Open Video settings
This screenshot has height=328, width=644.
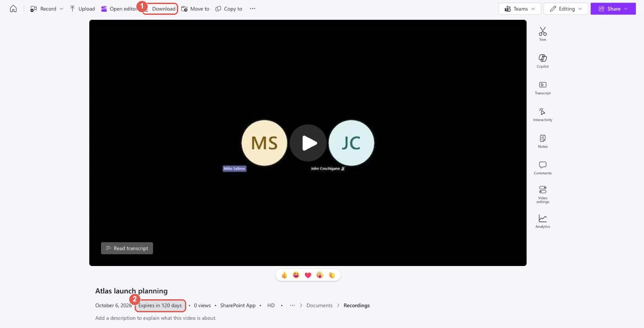point(543,195)
